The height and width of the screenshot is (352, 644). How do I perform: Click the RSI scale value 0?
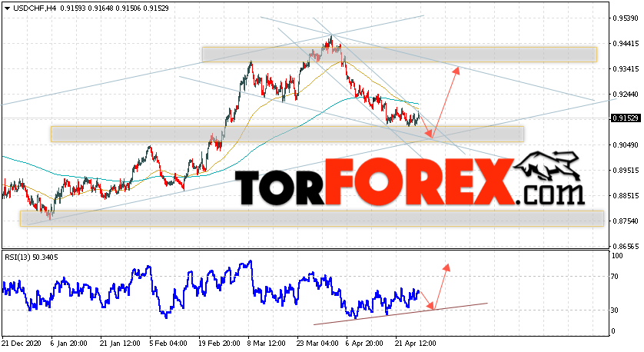[613, 331]
